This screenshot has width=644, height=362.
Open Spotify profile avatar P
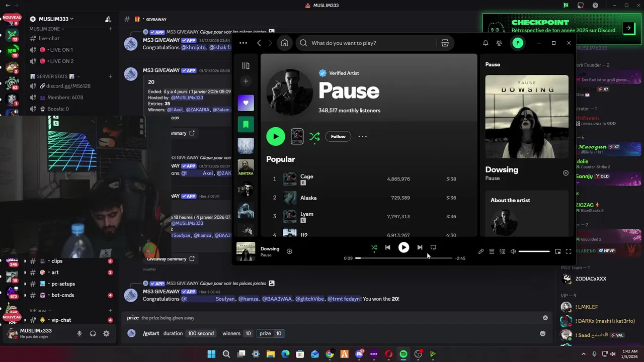(518, 43)
